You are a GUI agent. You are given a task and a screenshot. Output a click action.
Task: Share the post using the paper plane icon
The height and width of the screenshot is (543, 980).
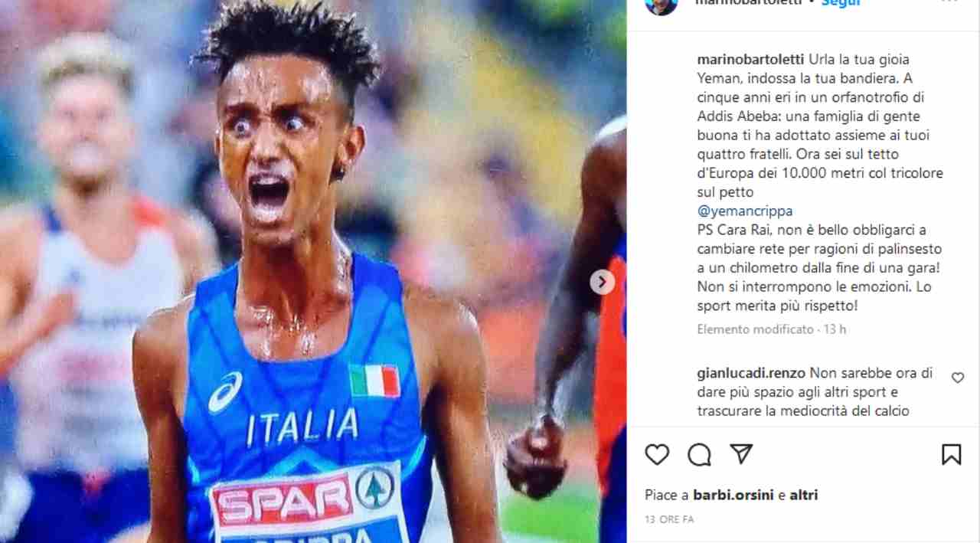(741, 454)
